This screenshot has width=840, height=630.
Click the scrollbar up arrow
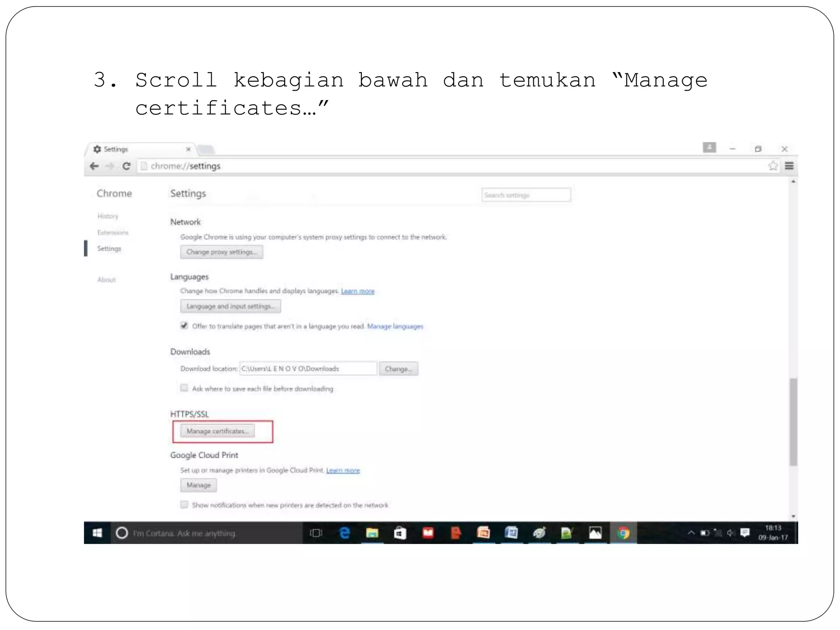[794, 181]
